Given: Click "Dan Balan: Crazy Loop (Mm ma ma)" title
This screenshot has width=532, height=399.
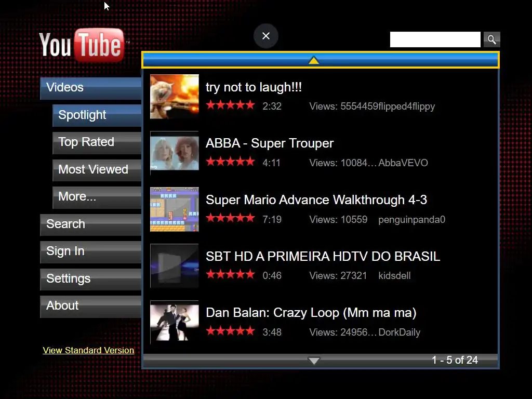Looking at the screenshot, I should [x=311, y=312].
